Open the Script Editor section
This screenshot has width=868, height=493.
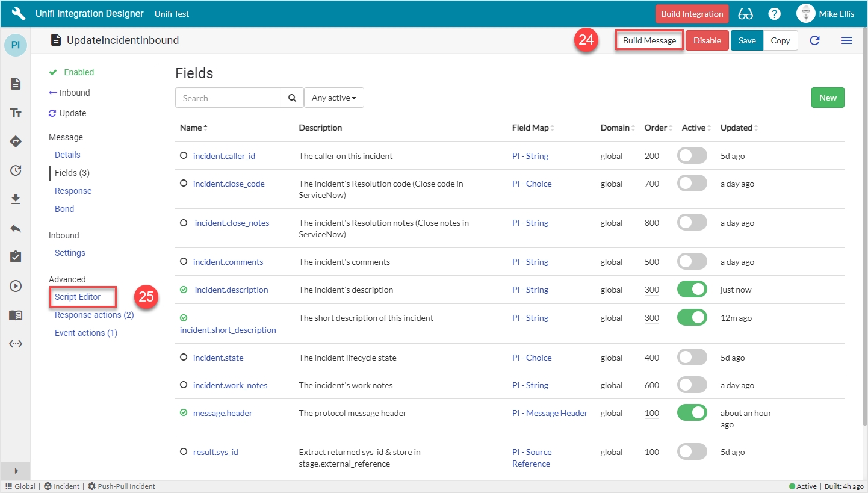click(78, 297)
